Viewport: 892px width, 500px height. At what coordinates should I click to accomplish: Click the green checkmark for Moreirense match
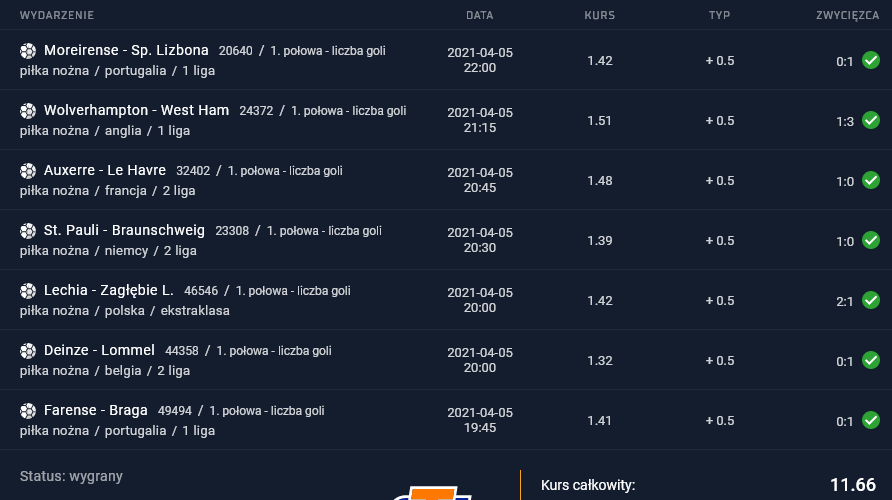(871, 60)
